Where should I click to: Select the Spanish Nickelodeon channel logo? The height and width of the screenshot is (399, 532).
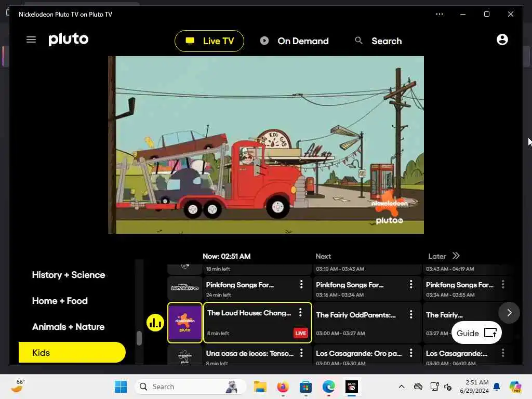pos(185,355)
